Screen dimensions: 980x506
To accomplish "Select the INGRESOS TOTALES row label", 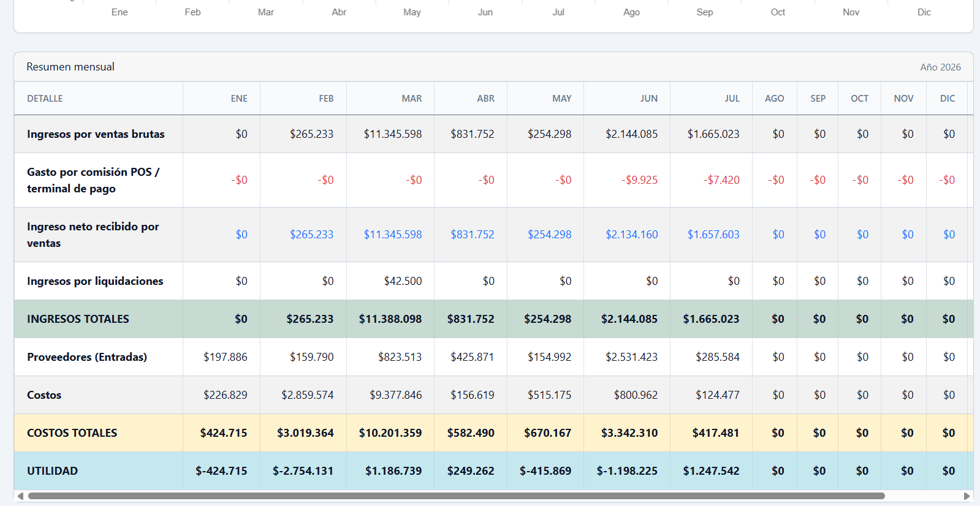I will click(78, 319).
